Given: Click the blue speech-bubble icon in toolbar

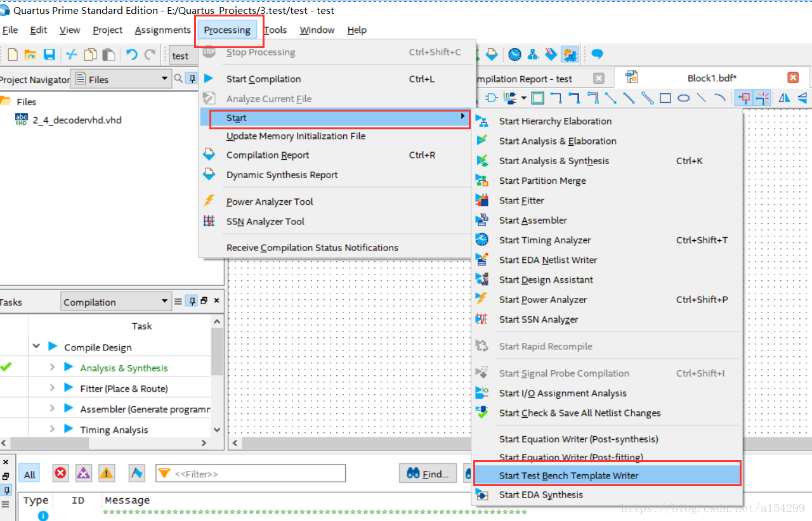Looking at the screenshot, I should click(597, 55).
